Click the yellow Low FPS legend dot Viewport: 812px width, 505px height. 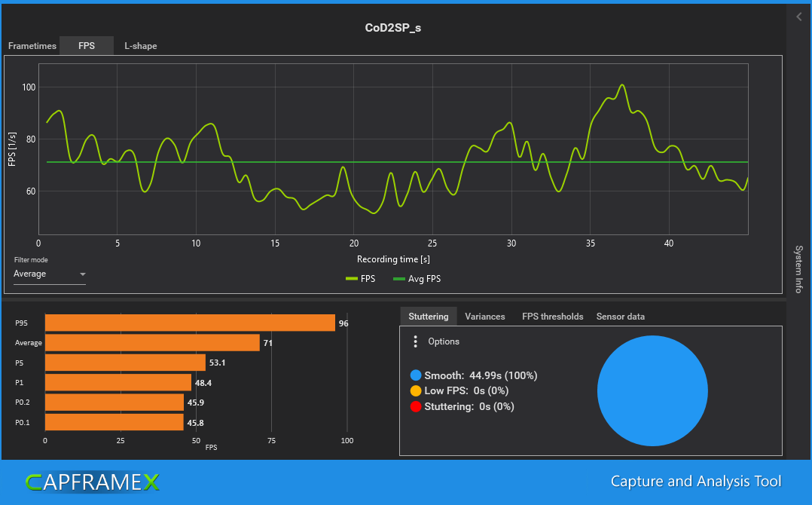(416, 390)
